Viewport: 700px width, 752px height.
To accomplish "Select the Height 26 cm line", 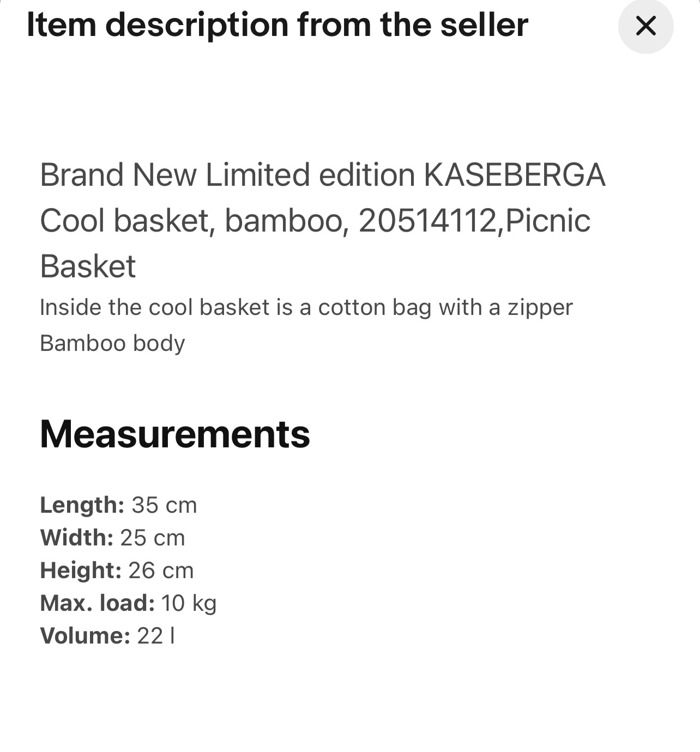I will 117,571.
